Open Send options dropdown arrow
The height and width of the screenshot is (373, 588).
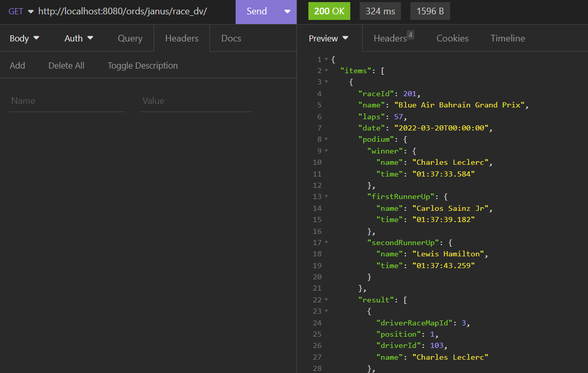click(x=288, y=11)
